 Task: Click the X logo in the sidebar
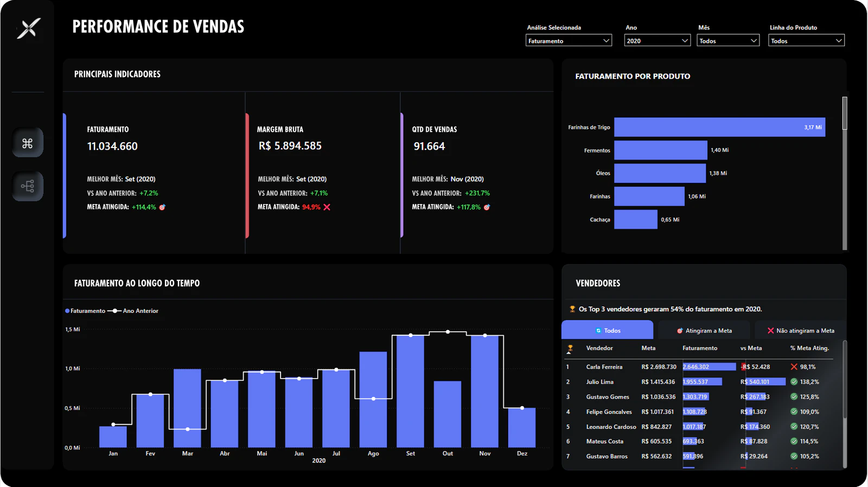click(28, 28)
